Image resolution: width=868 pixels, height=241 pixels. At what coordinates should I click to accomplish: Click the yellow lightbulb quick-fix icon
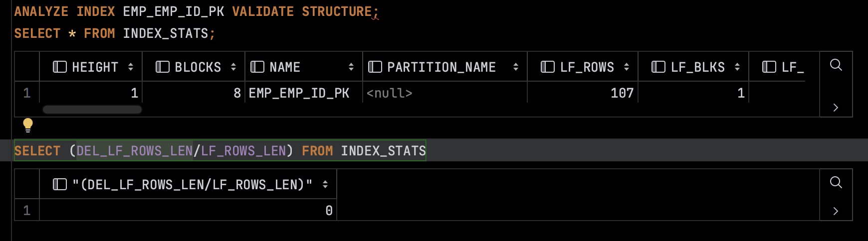pos(28,125)
